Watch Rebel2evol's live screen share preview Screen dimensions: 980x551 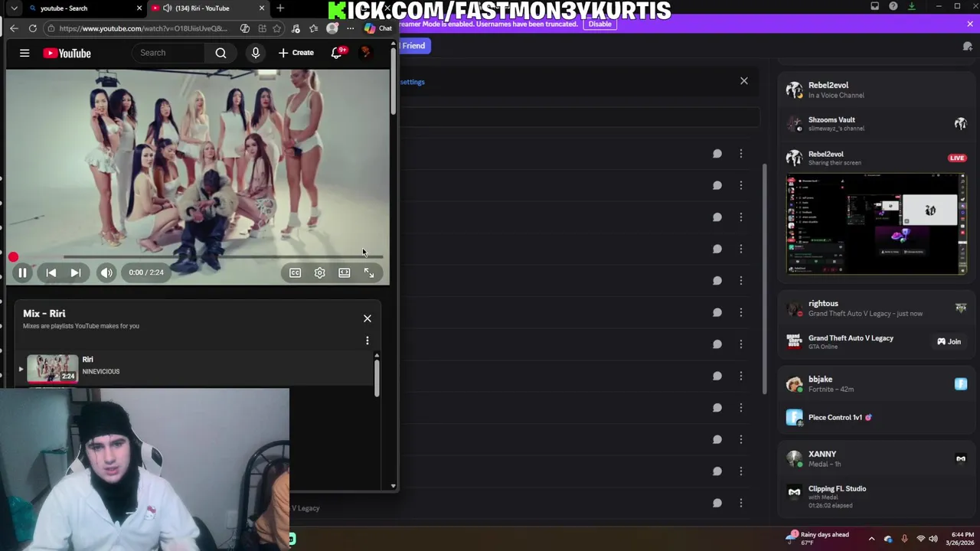coord(877,223)
